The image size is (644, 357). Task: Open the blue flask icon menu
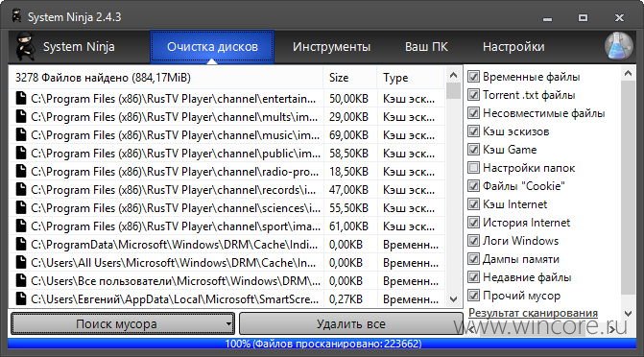pyautogui.click(x=619, y=46)
